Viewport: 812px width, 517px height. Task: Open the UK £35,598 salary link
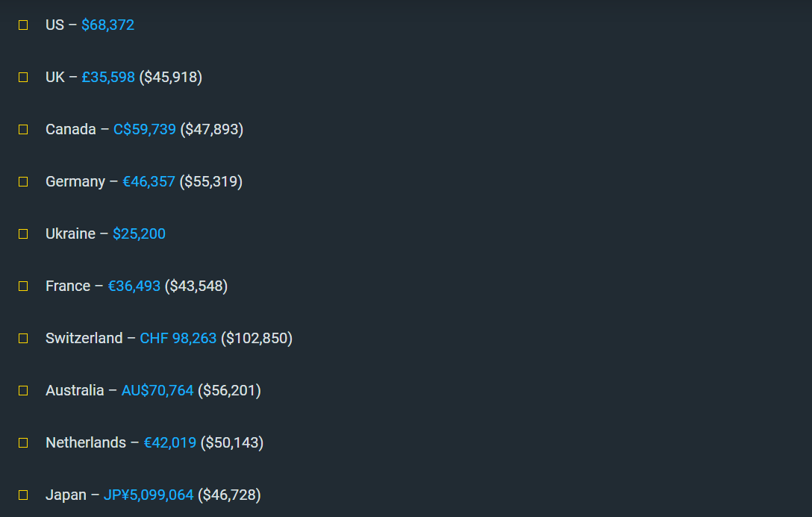108,77
